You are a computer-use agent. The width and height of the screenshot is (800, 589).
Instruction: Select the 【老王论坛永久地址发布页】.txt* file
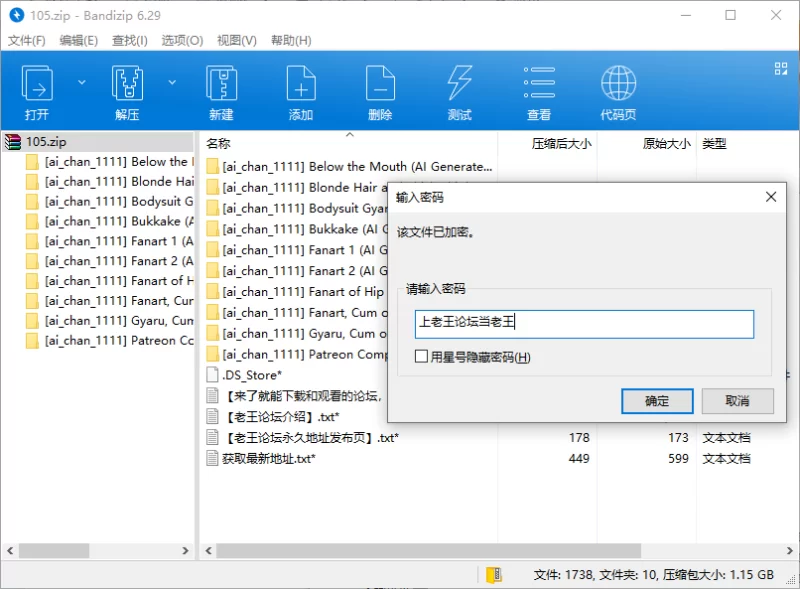(x=303, y=438)
